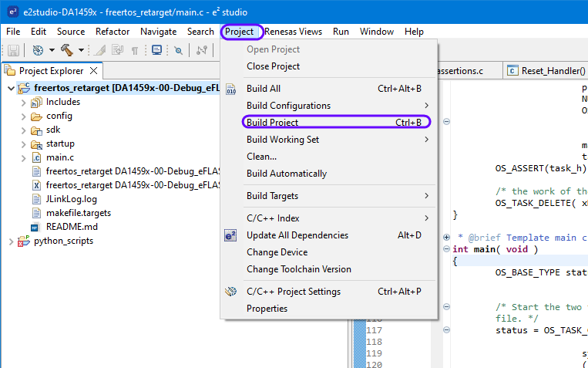The width and height of the screenshot is (588, 368).
Task: Expand the main.c tree node
Action: pyautogui.click(x=24, y=158)
